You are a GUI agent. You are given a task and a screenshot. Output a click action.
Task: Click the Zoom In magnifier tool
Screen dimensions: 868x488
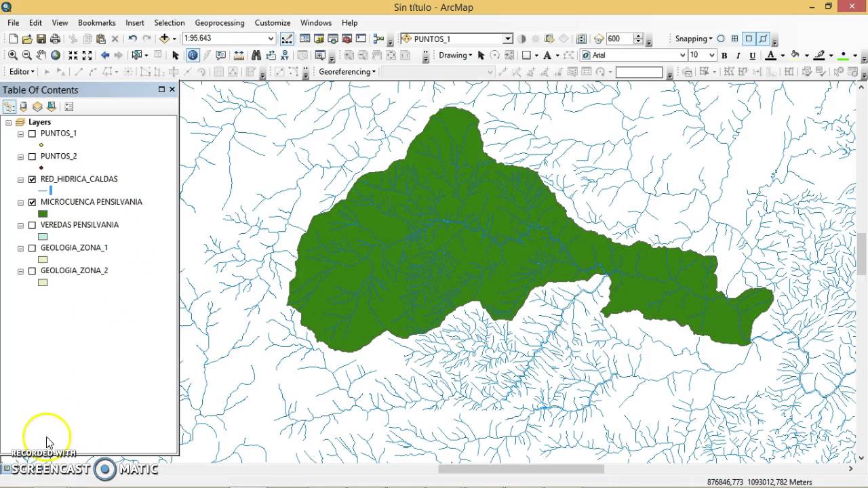(x=14, y=55)
